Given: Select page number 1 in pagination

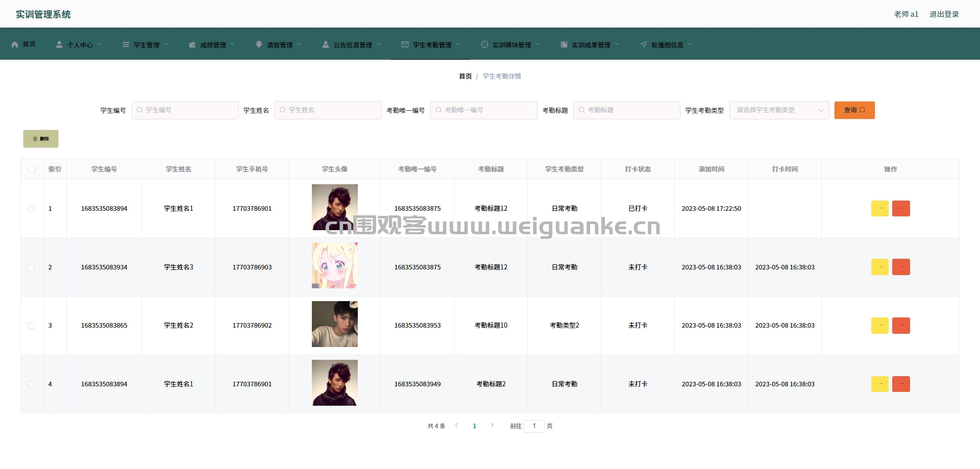Looking at the screenshot, I should (x=474, y=426).
